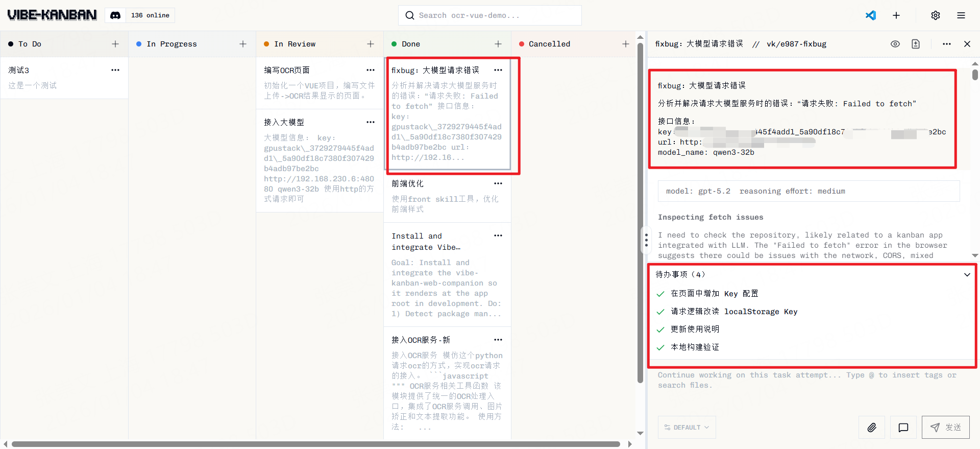Screen dimensions: 980x449
Task: Click todo item 在页面中增加 Key 配置
Action: 715,294
